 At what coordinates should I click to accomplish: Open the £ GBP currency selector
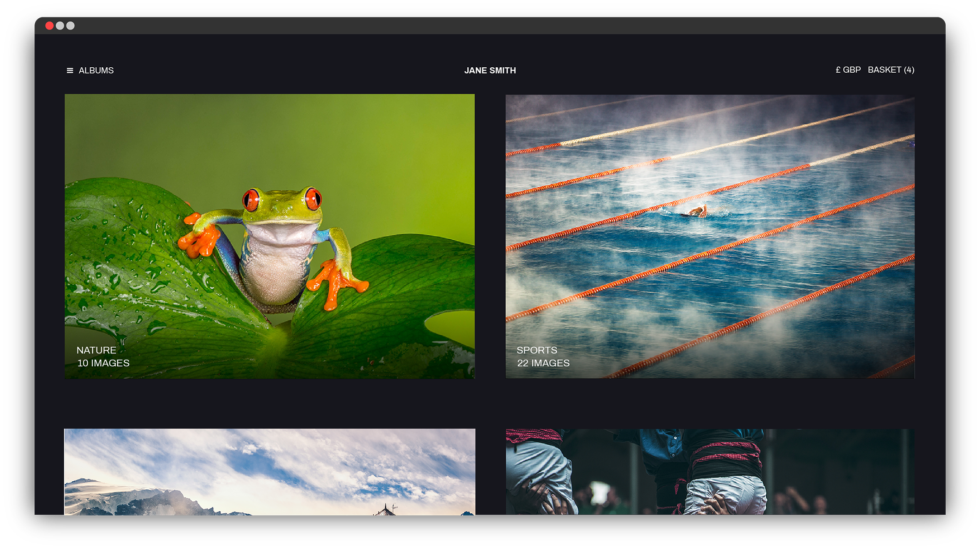point(848,70)
